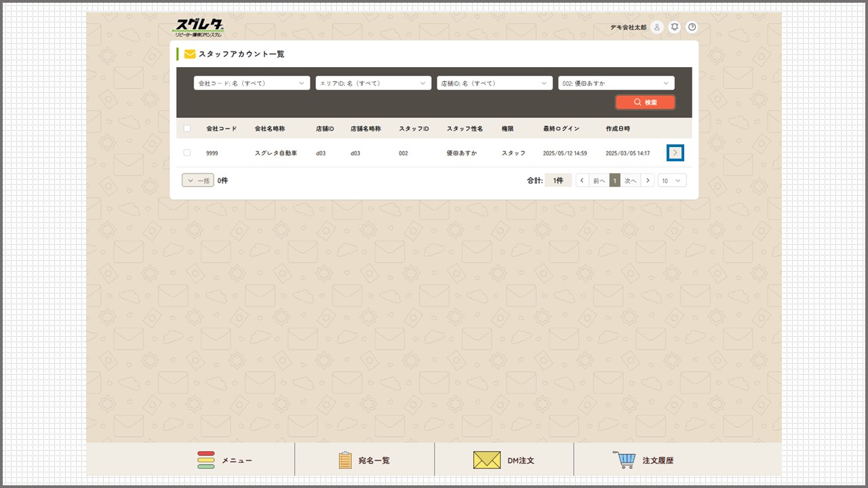Click the スタッフ姓名 column header

coord(465,129)
